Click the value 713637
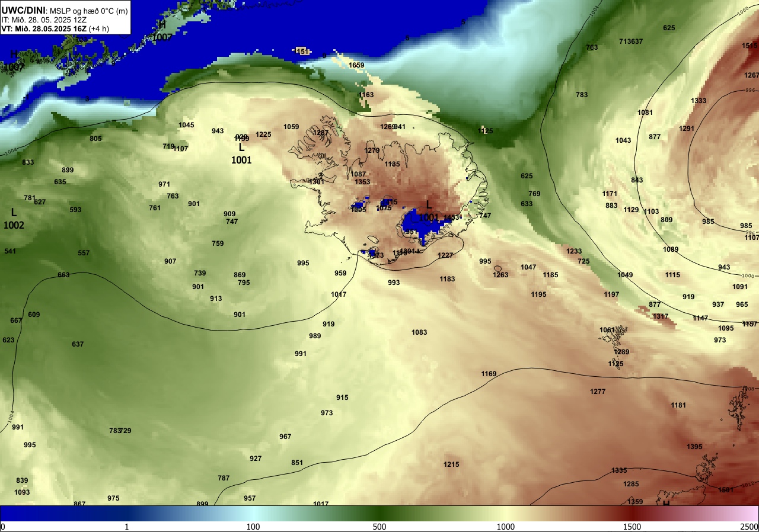Screen dimensions: 759x532 pos(631,41)
